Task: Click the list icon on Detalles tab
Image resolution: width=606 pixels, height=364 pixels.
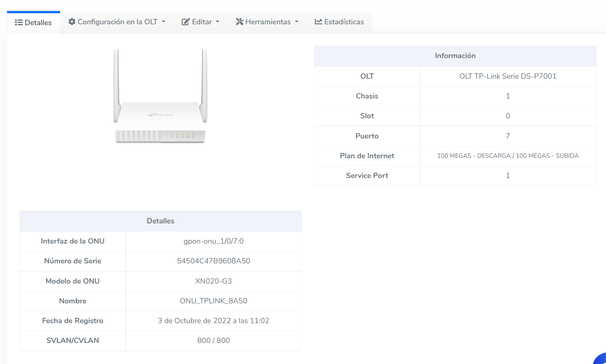Action: (19, 23)
